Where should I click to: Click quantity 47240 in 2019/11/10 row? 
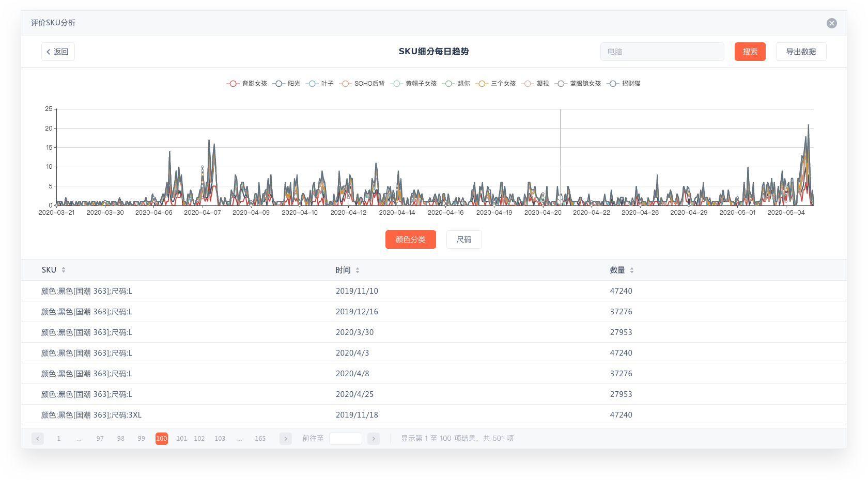coord(621,291)
